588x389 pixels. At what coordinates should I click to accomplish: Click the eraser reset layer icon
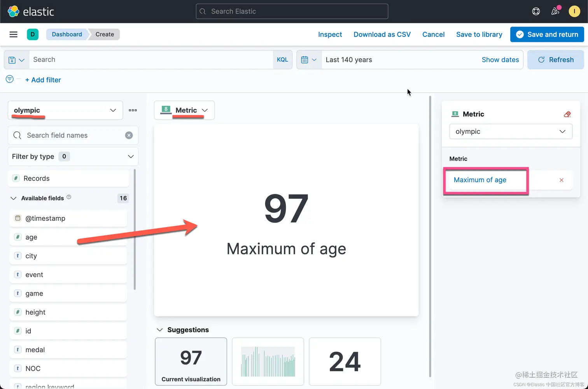point(567,114)
